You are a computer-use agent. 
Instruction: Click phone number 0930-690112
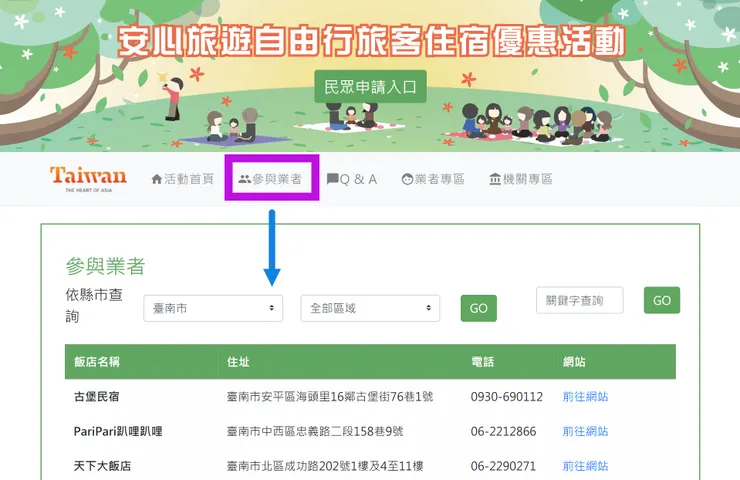(x=507, y=396)
